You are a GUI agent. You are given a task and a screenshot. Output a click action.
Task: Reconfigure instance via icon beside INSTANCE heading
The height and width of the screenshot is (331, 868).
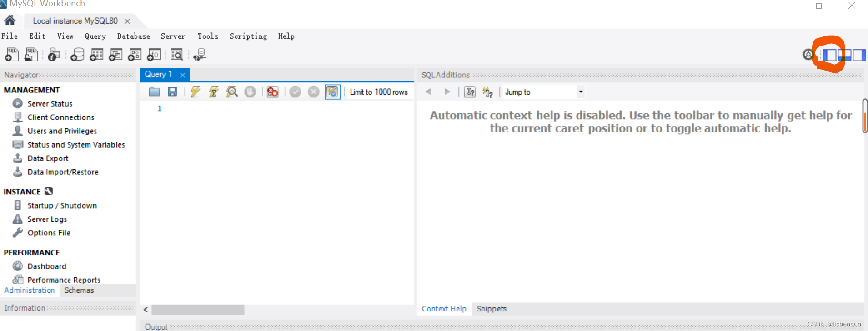pos(49,191)
